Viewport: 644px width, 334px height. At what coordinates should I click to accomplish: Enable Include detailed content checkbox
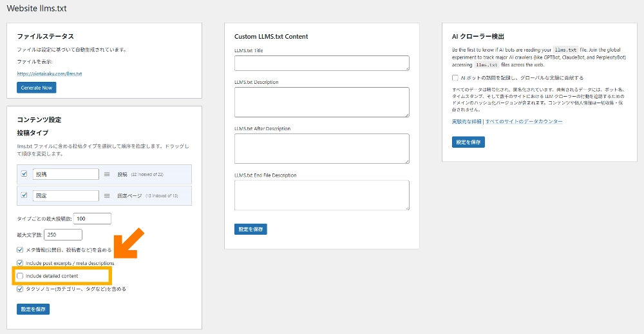point(20,276)
